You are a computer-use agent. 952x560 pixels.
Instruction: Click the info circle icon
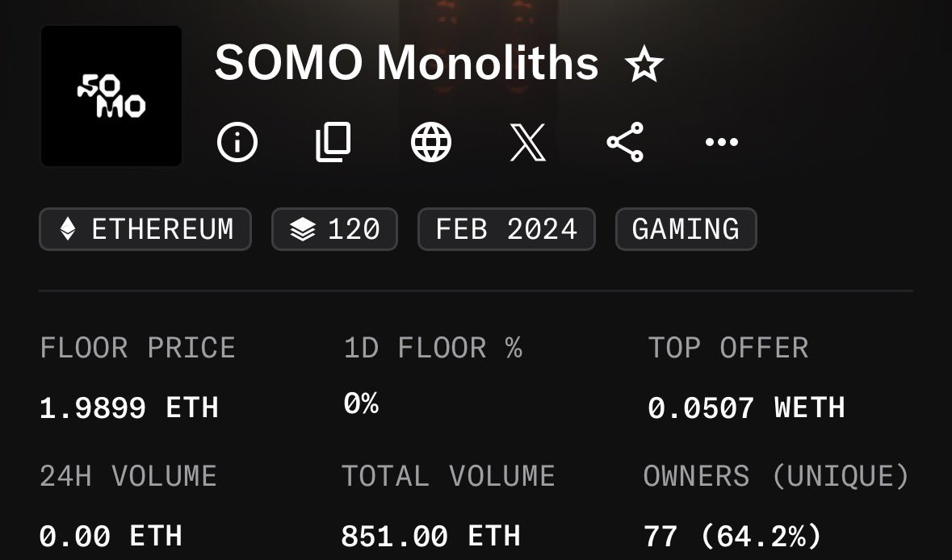(237, 143)
